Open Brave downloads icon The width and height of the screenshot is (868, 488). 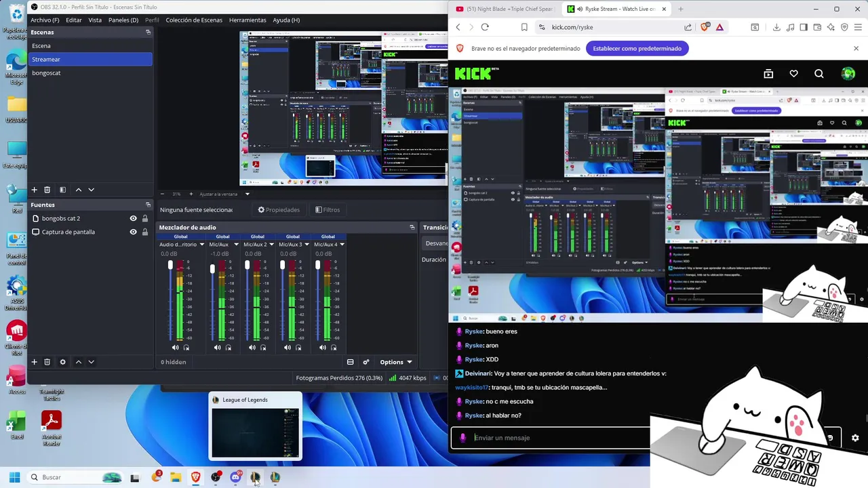point(776,27)
